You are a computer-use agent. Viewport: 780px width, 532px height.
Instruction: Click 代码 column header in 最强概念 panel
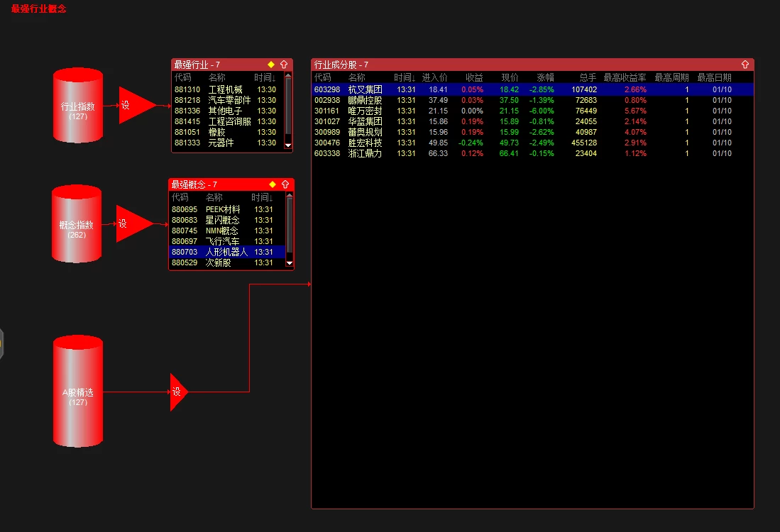point(180,197)
